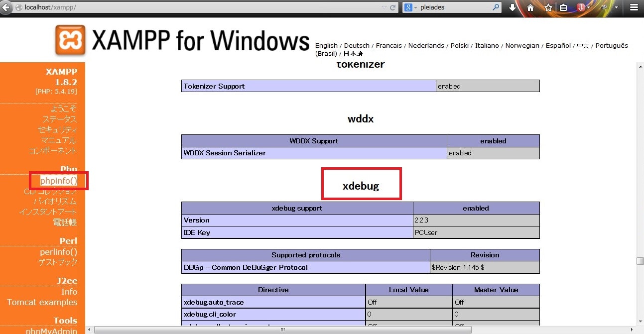This screenshot has width=644, height=334.
Task: Switch language to Deutsch
Action: tap(357, 45)
